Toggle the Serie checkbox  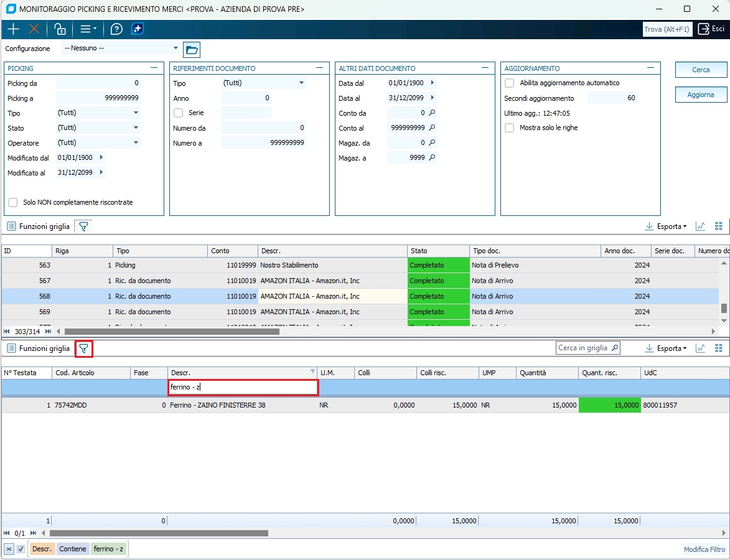coord(179,113)
